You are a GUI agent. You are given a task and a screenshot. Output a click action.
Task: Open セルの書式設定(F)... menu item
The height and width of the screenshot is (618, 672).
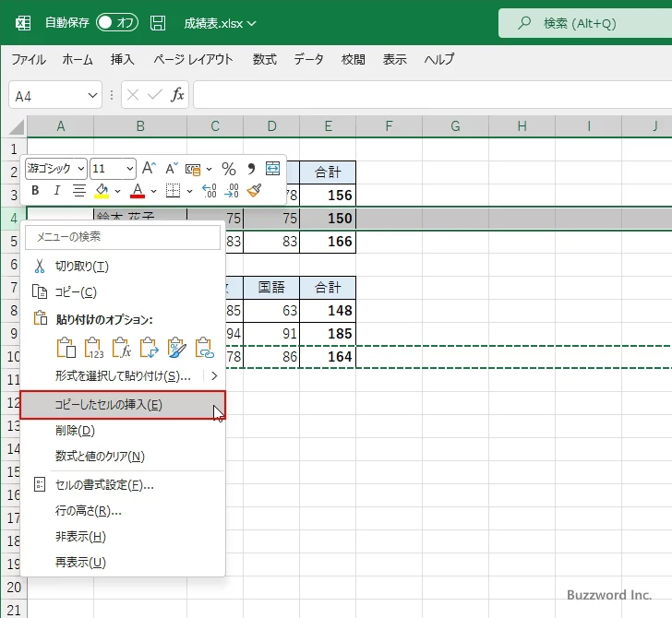click(x=123, y=485)
